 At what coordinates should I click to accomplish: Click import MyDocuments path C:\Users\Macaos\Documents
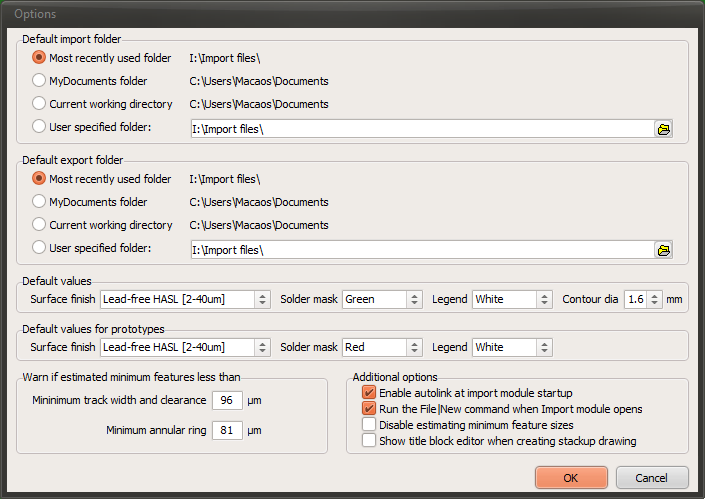click(x=259, y=81)
